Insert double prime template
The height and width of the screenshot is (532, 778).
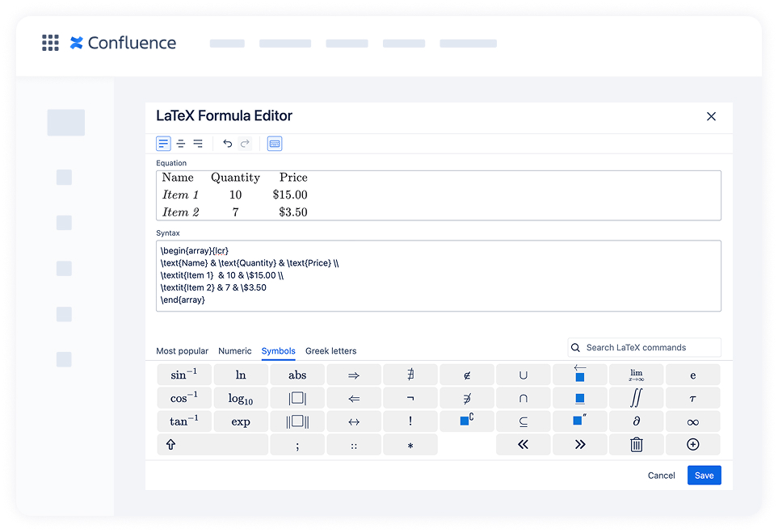(580, 421)
